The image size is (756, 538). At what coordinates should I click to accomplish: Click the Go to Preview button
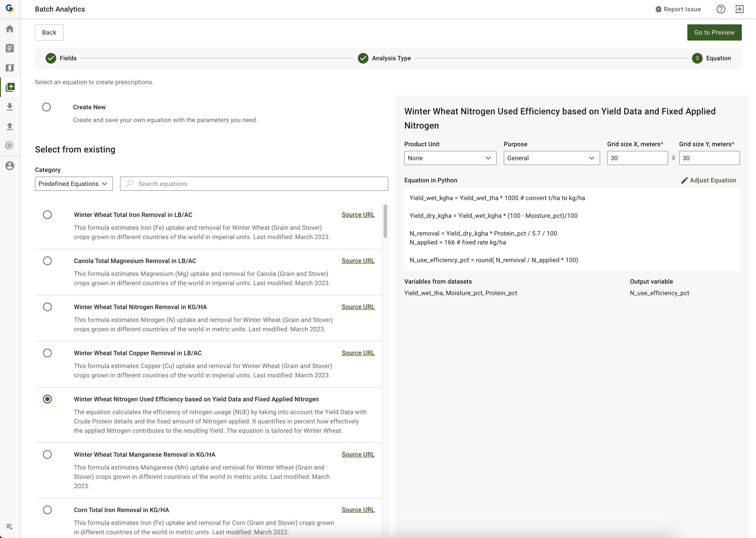pyautogui.click(x=714, y=33)
